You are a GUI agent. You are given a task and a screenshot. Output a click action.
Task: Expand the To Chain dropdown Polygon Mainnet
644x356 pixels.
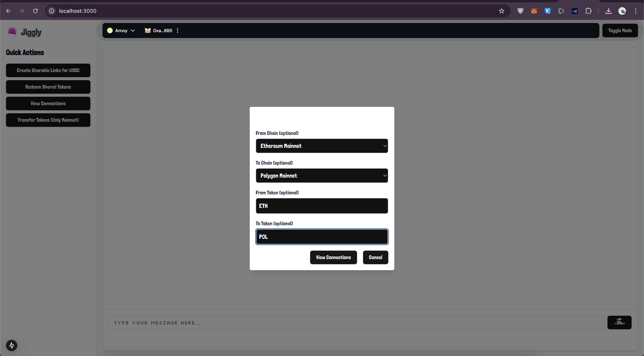322,175
